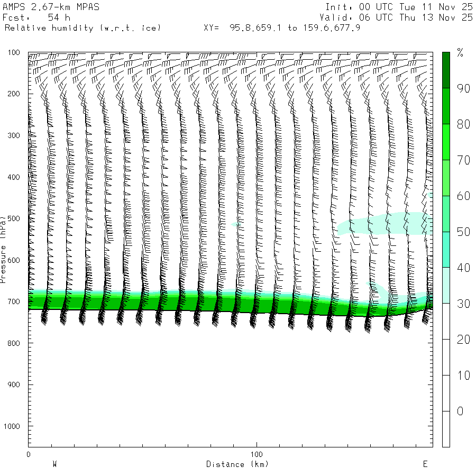Click the '200' pressure axis label

14,94
